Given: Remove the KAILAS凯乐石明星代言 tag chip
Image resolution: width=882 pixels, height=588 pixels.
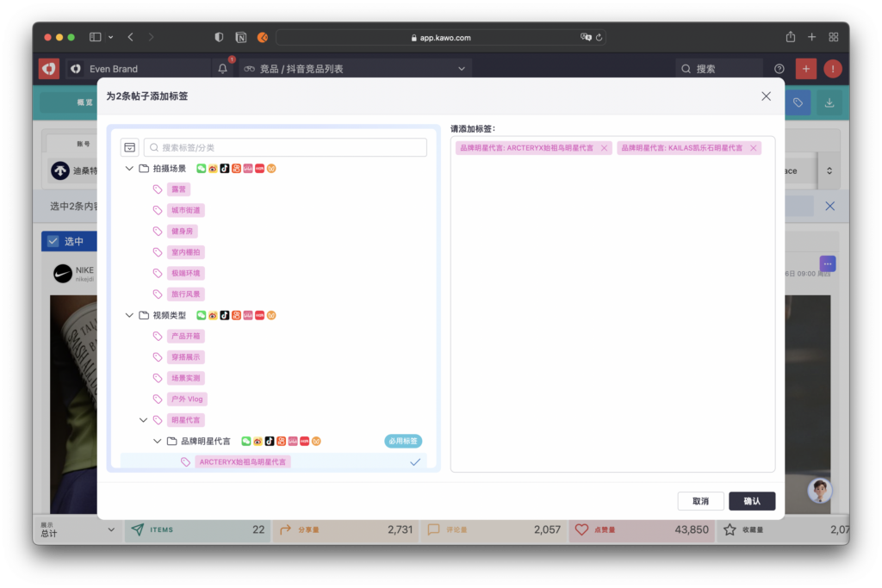Looking at the screenshot, I should tap(754, 148).
